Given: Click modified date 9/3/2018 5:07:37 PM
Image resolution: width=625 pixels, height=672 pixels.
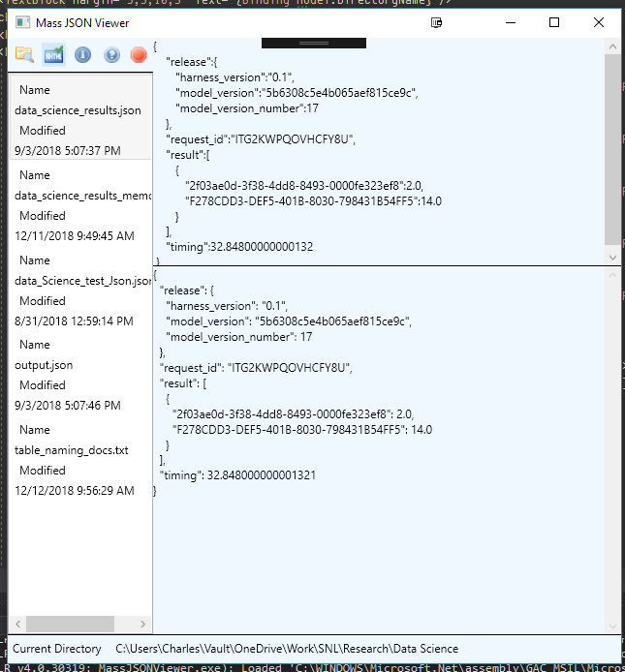Looking at the screenshot, I should point(68,151).
